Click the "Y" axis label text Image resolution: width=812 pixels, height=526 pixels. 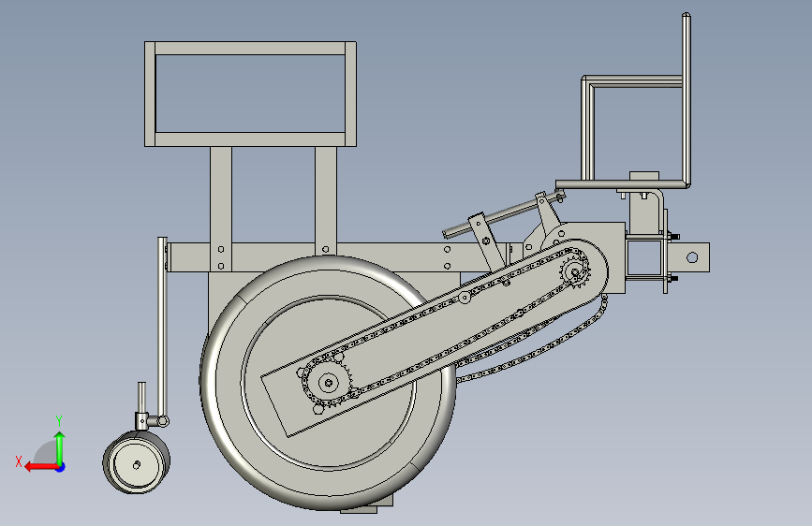59,421
